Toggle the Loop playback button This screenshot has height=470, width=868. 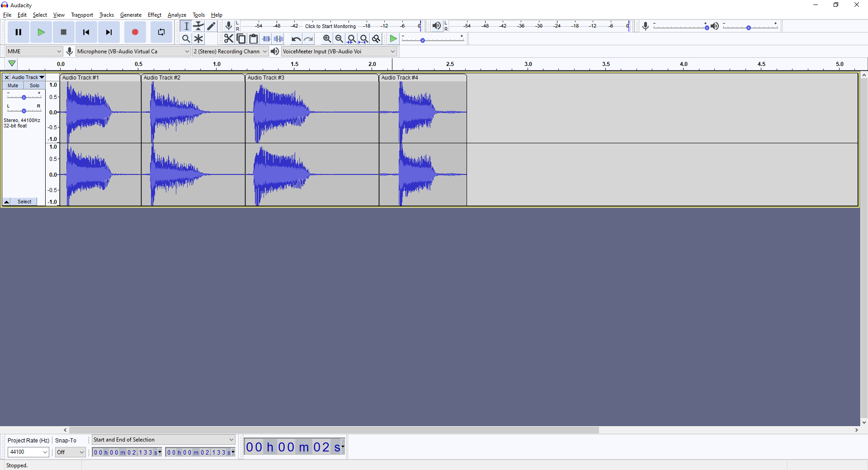161,32
